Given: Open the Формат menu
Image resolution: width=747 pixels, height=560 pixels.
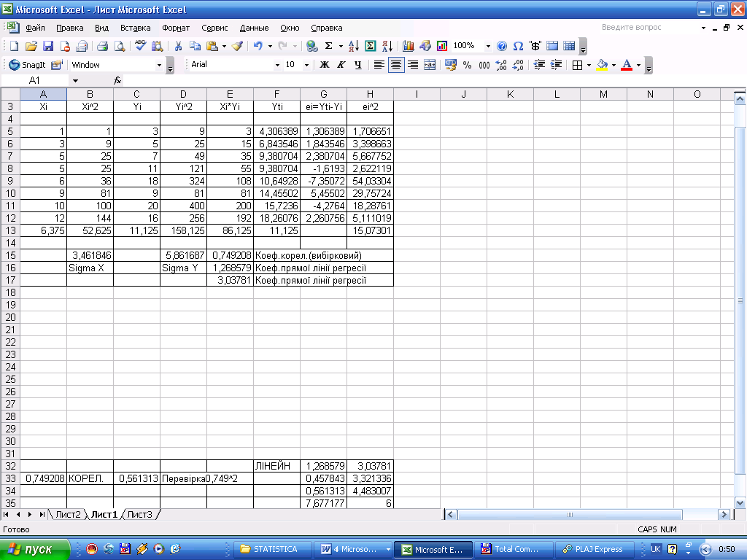Looking at the screenshot, I should [176, 28].
